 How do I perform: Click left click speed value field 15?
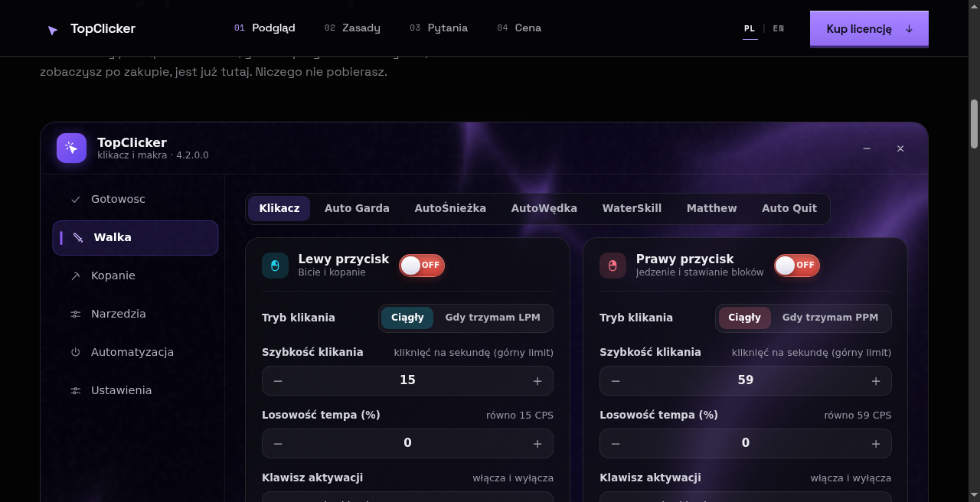click(407, 380)
